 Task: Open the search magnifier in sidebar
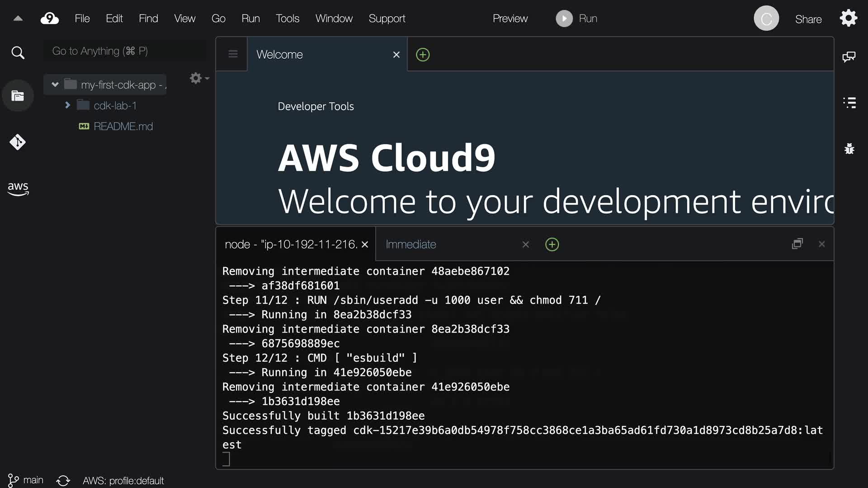18,53
